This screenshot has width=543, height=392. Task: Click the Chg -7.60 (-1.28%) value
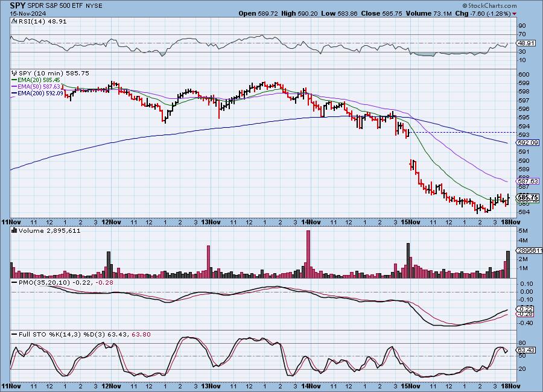483,13
